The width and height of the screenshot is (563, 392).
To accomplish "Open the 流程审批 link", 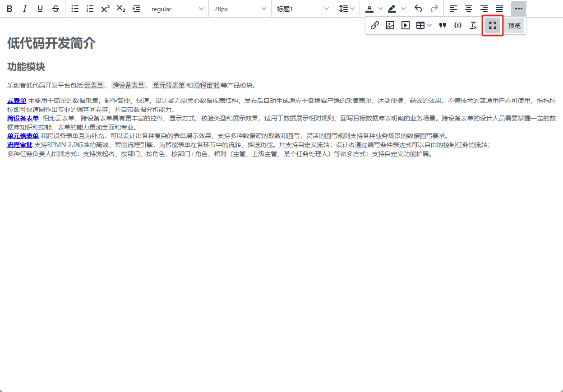I will (x=20, y=145).
